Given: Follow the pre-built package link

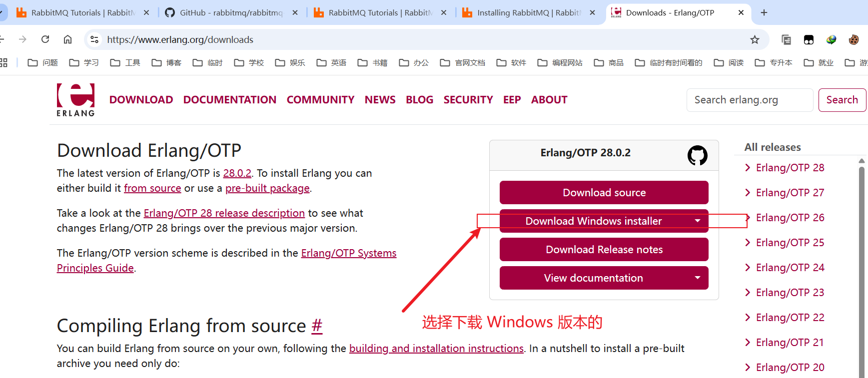Looking at the screenshot, I should (267, 188).
